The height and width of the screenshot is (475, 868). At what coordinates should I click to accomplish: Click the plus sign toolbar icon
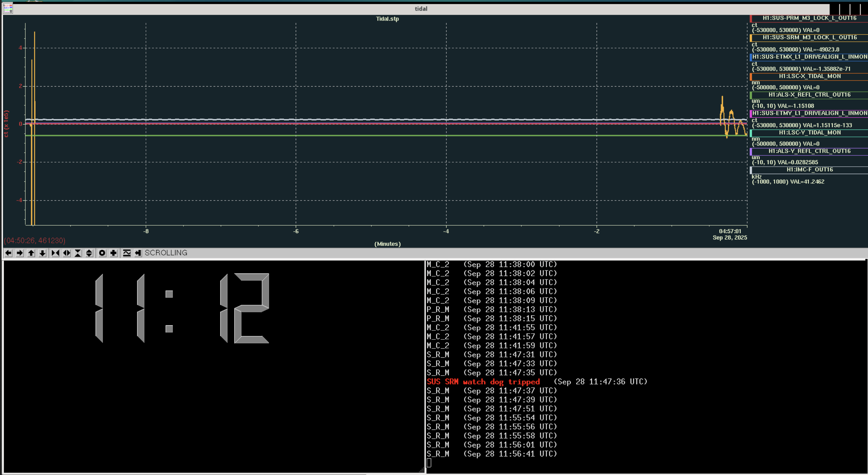[114, 253]
